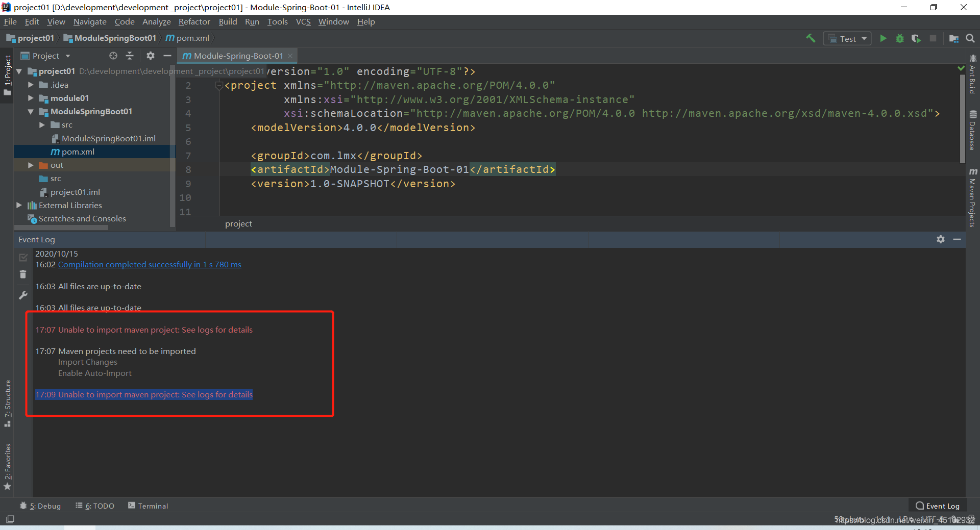Viewport: 980px width, 530px height.
Task: Open the 6: TODO tool window
Action: click(95, 506)
